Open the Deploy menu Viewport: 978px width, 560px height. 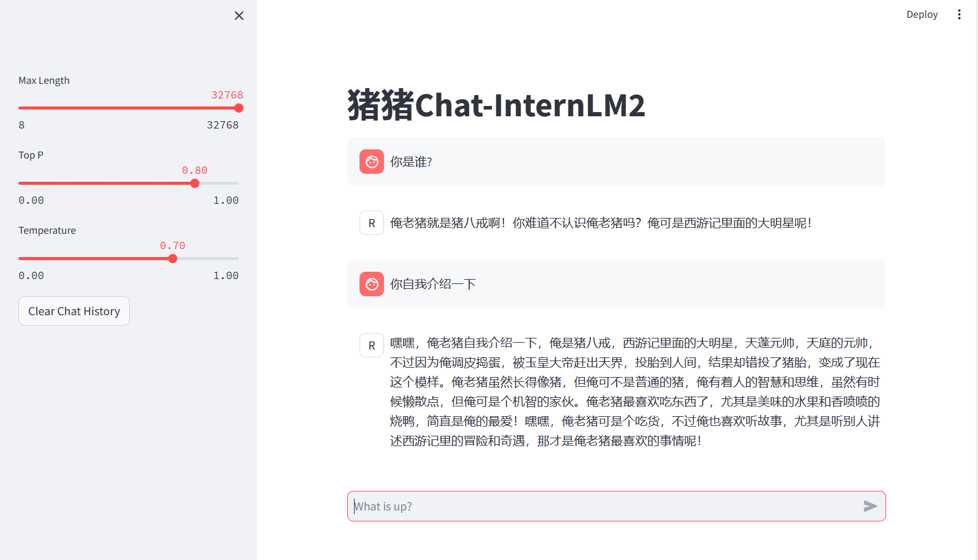(x=922, y=15)
